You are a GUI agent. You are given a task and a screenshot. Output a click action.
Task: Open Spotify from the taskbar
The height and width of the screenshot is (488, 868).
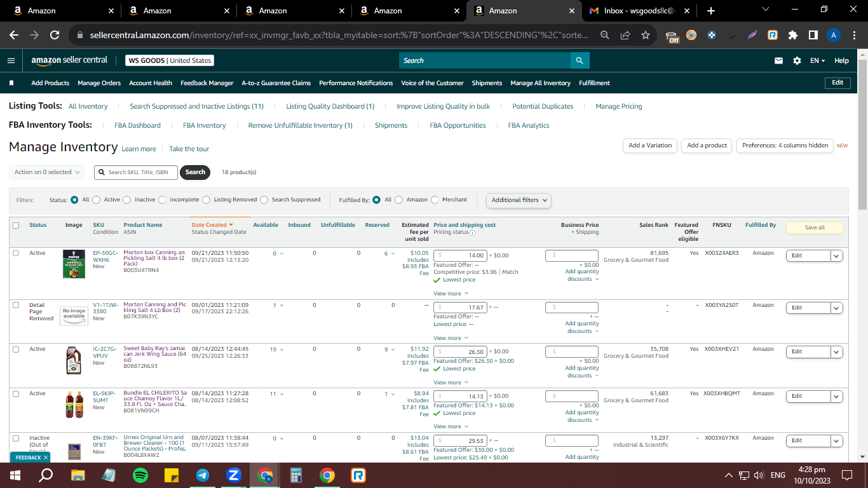coord(140,475)
